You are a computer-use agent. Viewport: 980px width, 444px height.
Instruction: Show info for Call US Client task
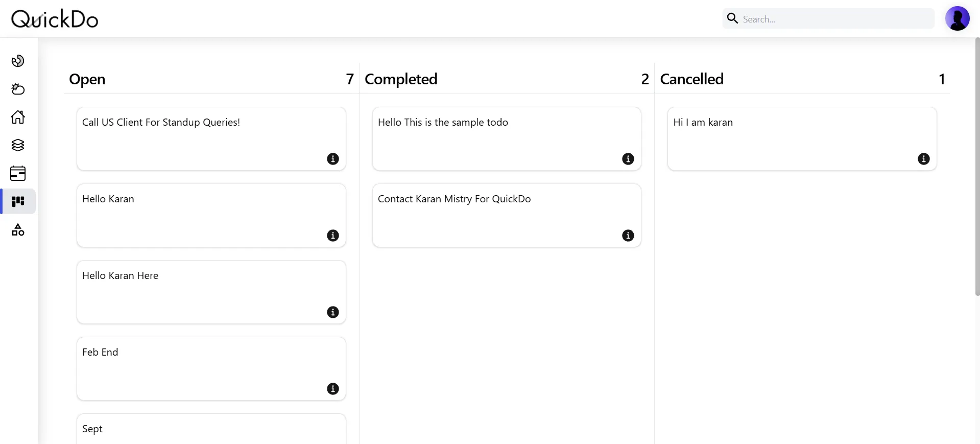point(333,159)
